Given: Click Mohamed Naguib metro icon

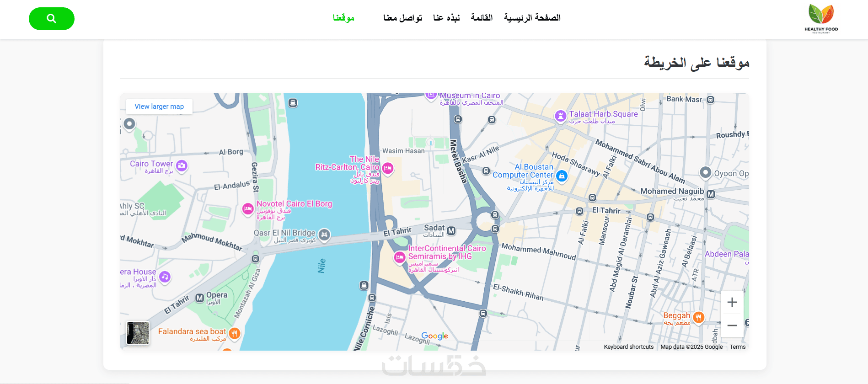Looking at the screenshot, I should pyautogui.click(x=711, y=194).
